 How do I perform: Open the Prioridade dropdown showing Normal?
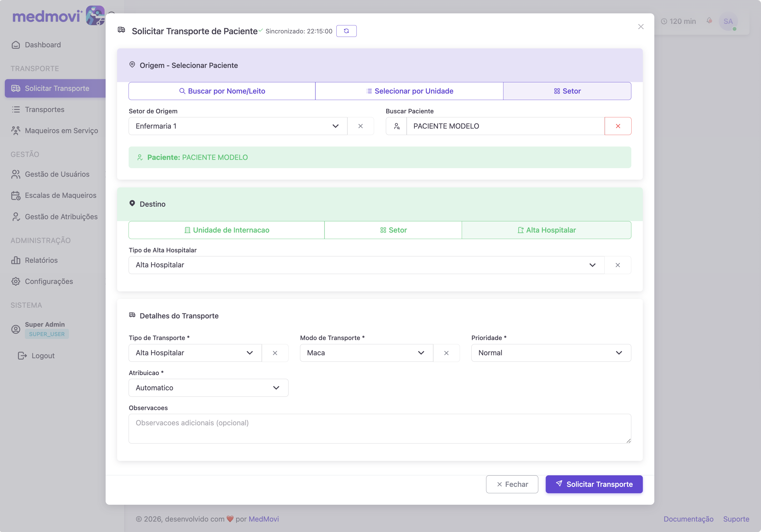(551, 353)
